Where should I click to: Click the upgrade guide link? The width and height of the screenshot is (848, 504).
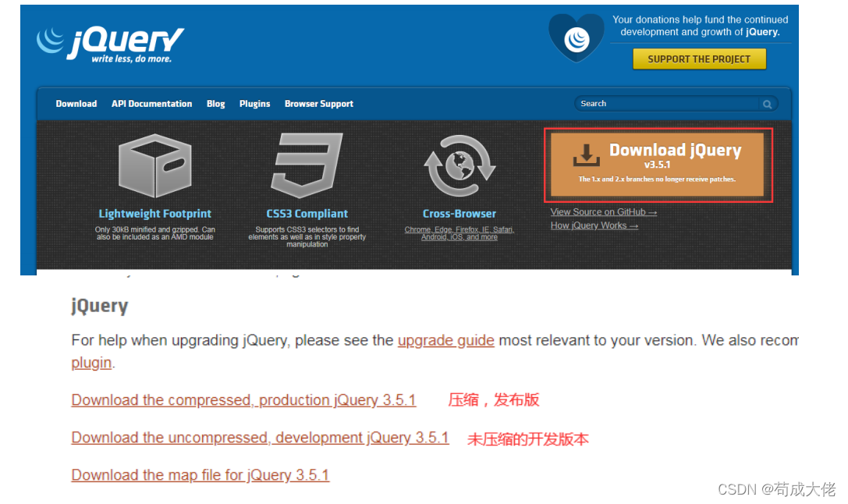pos(445,340)
